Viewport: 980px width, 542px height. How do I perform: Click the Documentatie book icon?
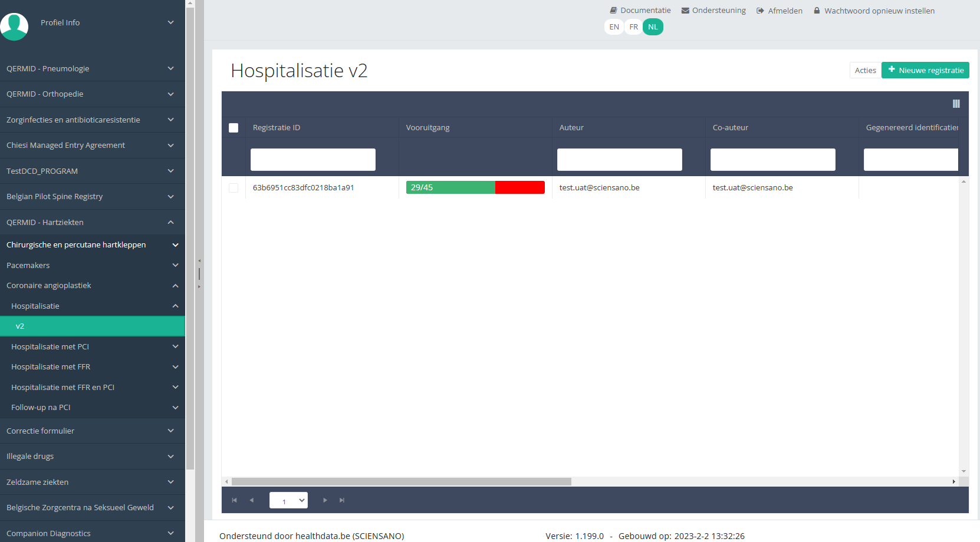[x=613, y=11]
